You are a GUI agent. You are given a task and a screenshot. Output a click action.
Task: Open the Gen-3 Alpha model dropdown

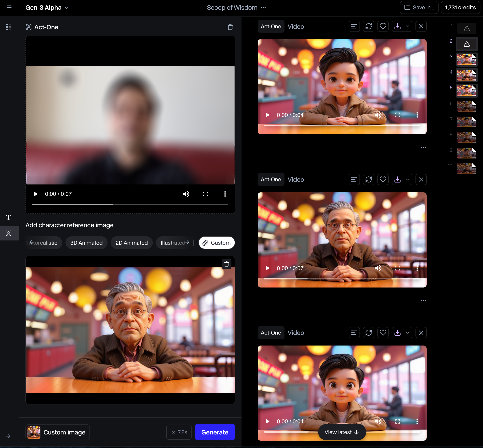(47, 8)
